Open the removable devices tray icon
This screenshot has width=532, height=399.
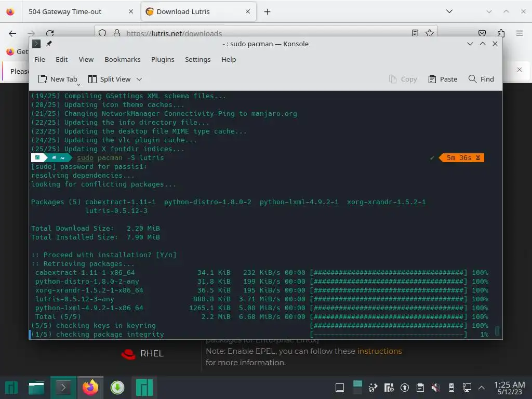click(451, 388)
